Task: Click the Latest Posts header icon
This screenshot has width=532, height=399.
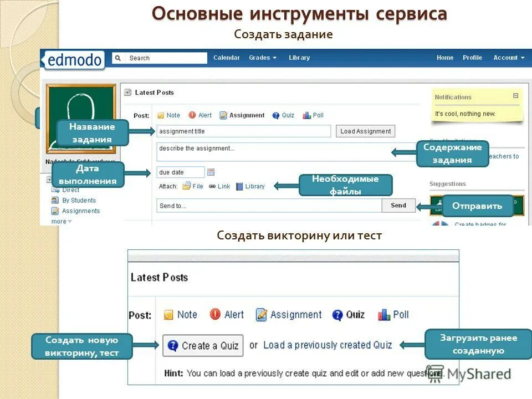Action: (x=128, y=93)
